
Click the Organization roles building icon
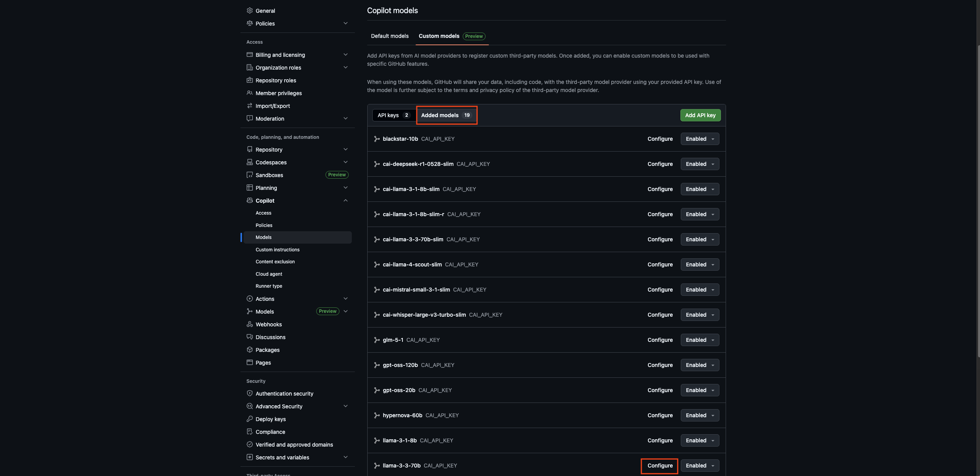(x=250, y=67)
